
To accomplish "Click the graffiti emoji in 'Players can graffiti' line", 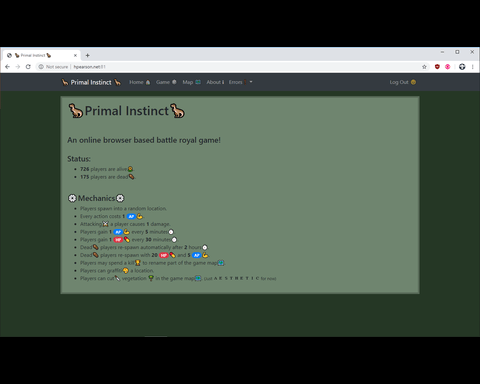I will pos(126,271).
